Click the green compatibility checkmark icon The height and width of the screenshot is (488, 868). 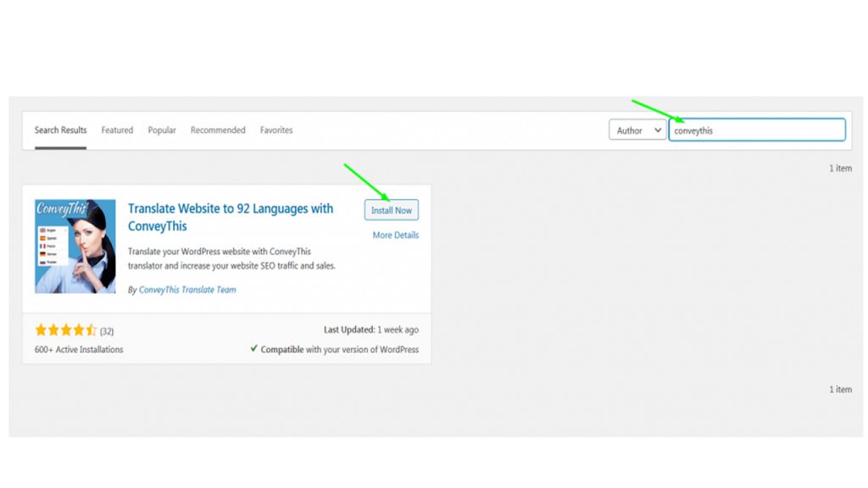253,348
